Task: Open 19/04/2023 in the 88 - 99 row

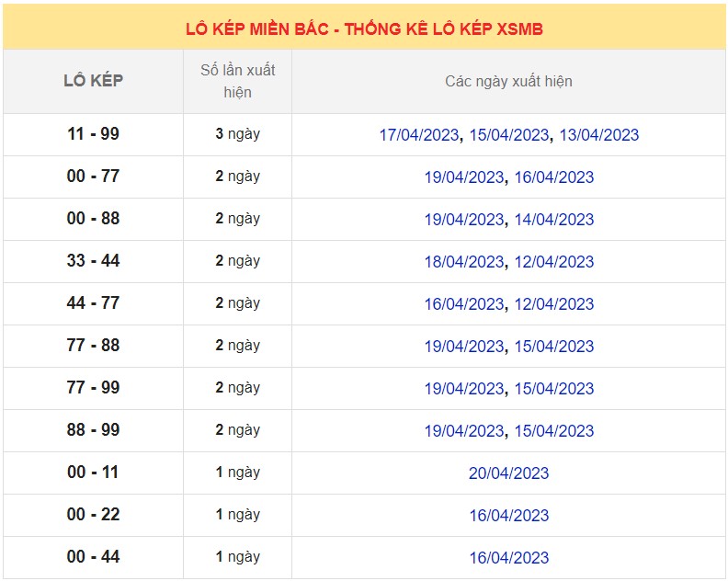Action: (463, 431)
